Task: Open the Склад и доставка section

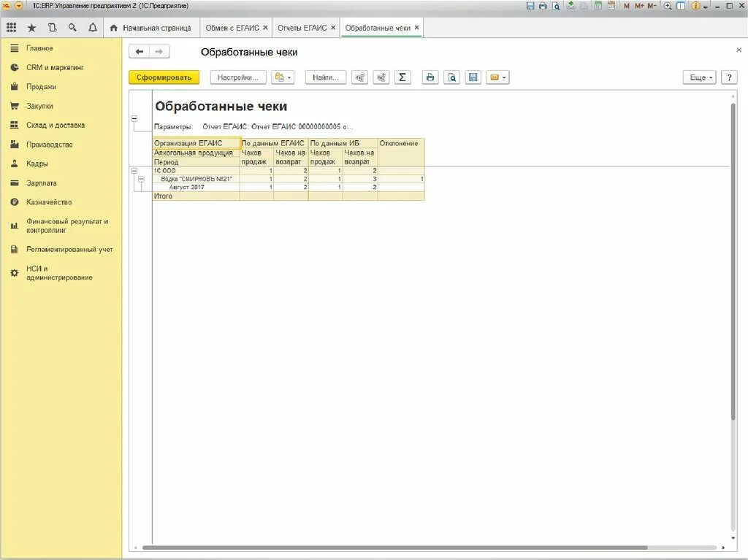Action: click(56, 125)
